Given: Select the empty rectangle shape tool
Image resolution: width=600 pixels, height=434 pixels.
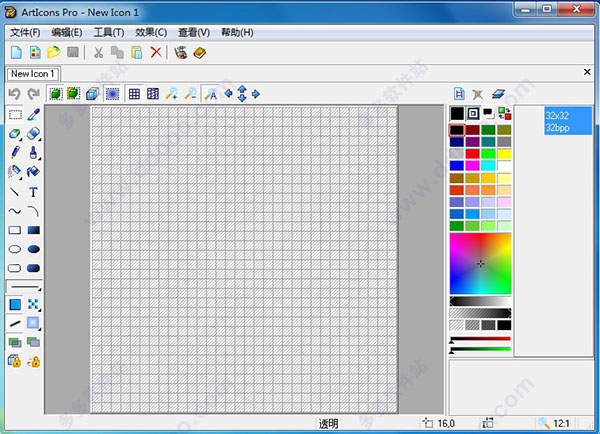Looking at the screenshot, I should tap(15, 230).
